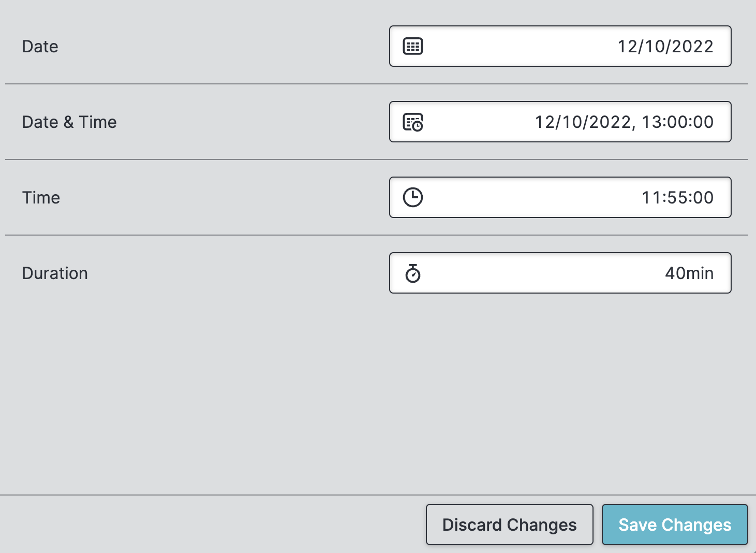Click the clock icon in the Time field
This screenshot has width=756, height=553.
click(413, 197)
